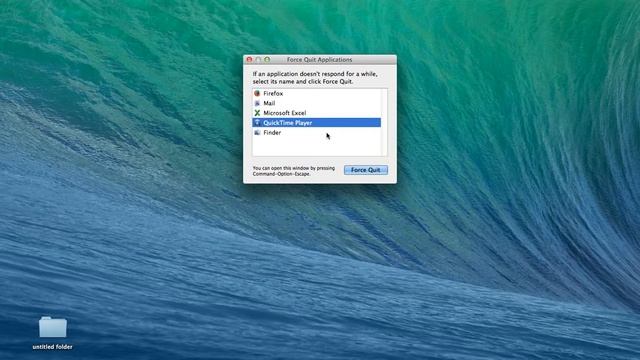Image resolution: width=640 pixels, height=360 pixels.
Task: Select the "Finder" application row
Action: (317, 133)
